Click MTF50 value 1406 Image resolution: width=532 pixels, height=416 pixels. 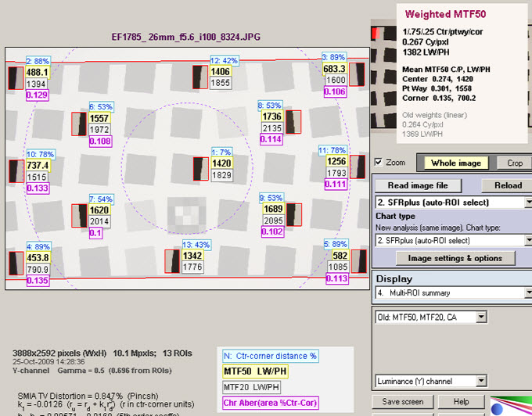(221, 71)
